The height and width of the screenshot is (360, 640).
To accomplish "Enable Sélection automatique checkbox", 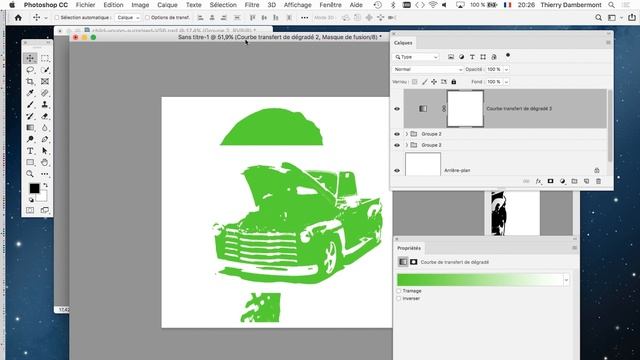I will click(x=57, y=18).
